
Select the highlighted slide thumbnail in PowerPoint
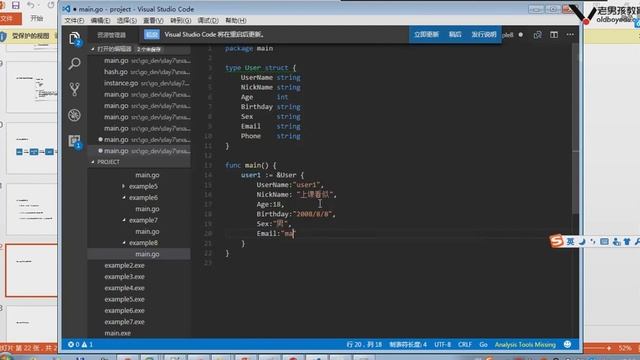point(31,270)
